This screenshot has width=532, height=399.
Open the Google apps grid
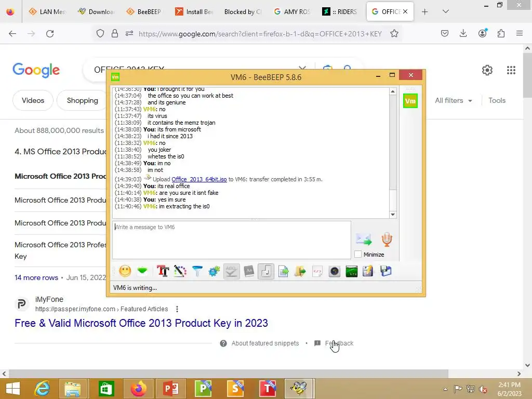tap(511, 70)
